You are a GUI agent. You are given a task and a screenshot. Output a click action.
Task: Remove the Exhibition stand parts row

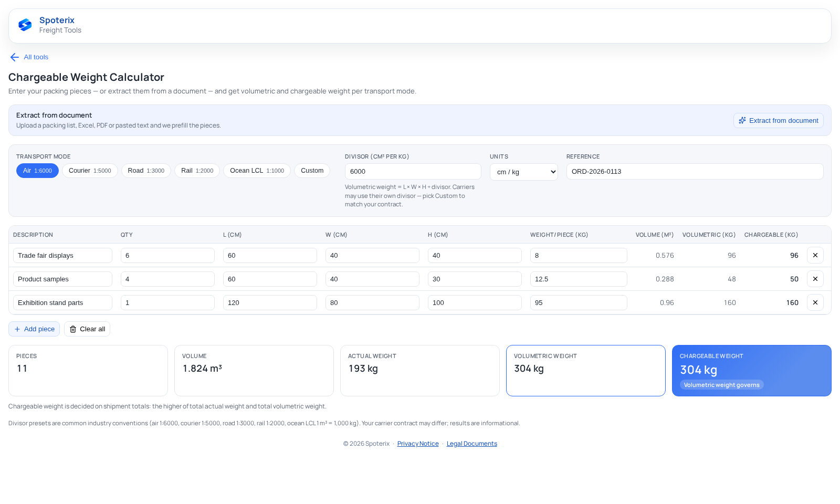click(815, 302)
